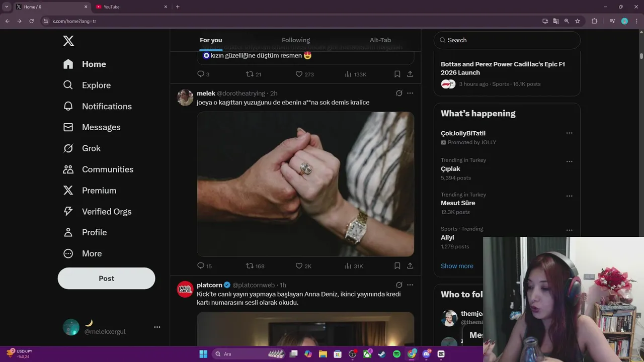Switch to the Alt-Tab timeline tab

pyautogui.click(x=380, y=40)
